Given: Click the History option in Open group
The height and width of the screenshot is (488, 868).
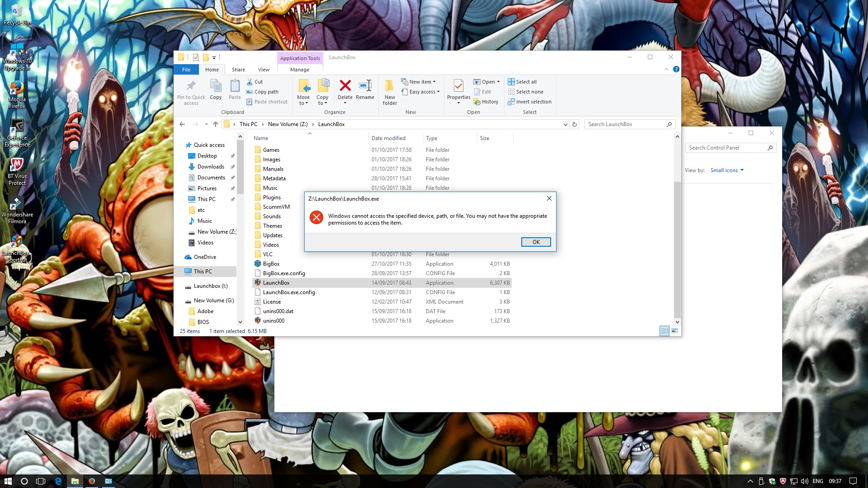Looking at the screenshot, I should pos(486,102).
